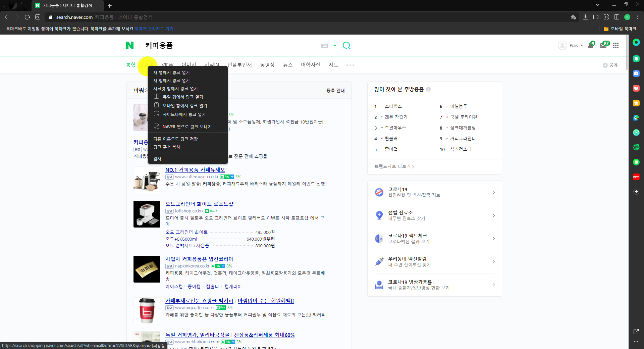
Task: Select '새 탭에서 링크 열기' in context menu
Action: pos(188,72)
